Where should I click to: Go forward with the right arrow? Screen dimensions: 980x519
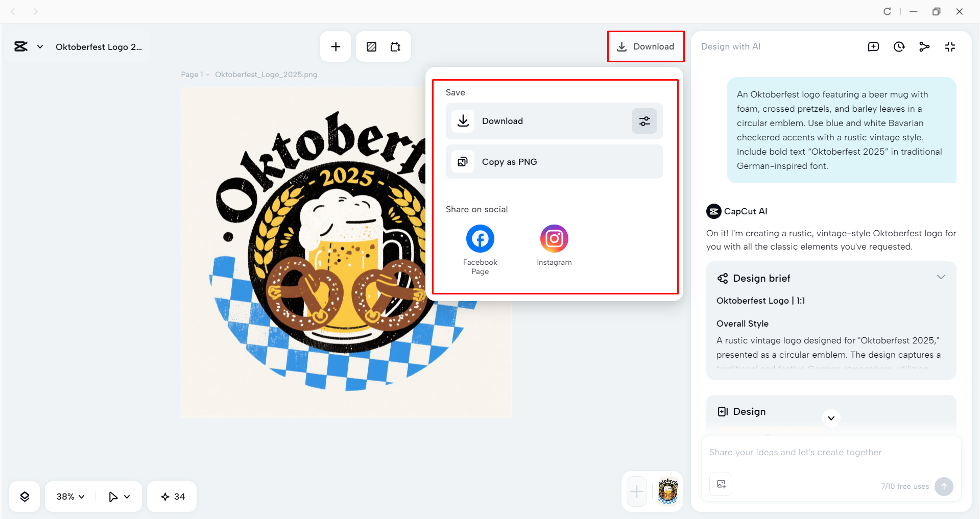coord(35,11)
